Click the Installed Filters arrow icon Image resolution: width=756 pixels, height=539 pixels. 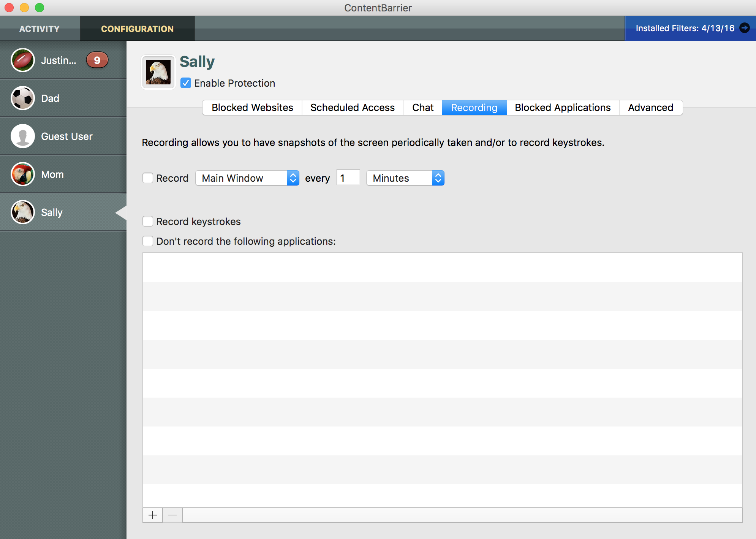(745, 28)
